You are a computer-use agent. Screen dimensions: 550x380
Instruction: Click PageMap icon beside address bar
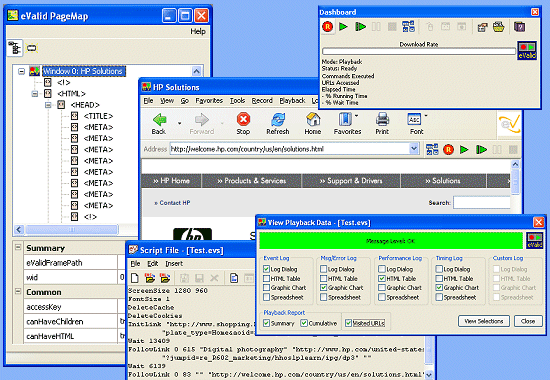click(432, 149)
